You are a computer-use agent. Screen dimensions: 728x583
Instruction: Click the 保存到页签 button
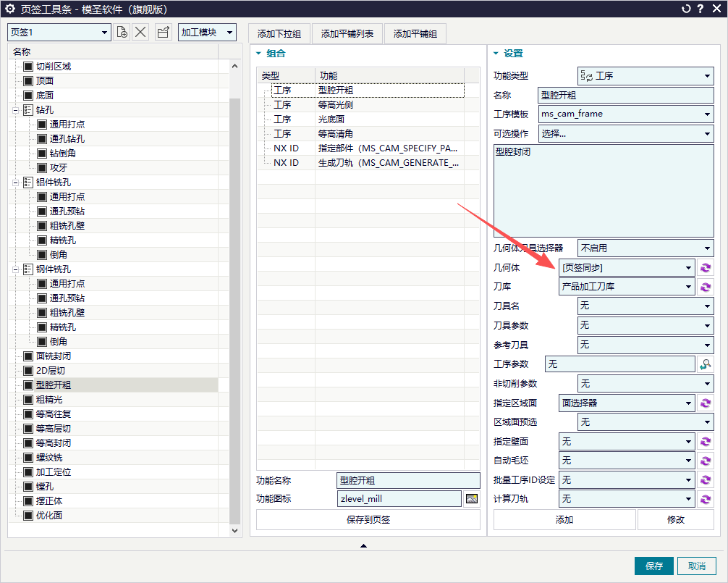[368, 520]
